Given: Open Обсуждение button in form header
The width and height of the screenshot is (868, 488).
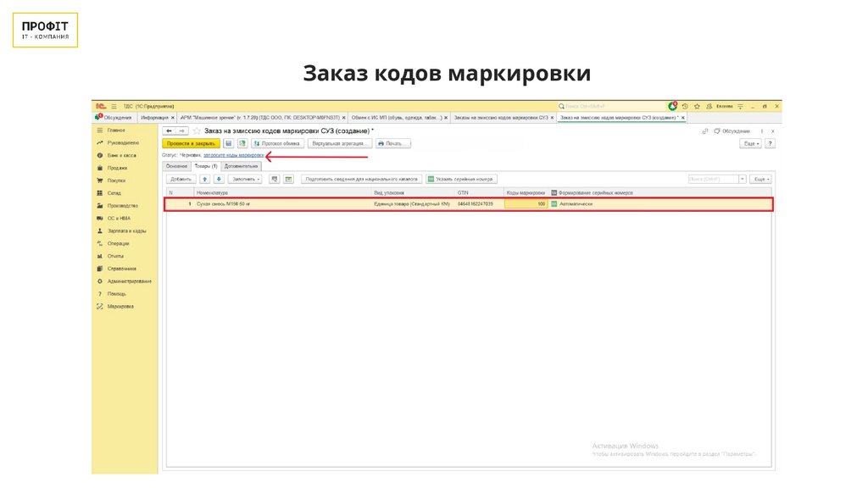Looking at the screenshot, I should click(x=732, y=131).
